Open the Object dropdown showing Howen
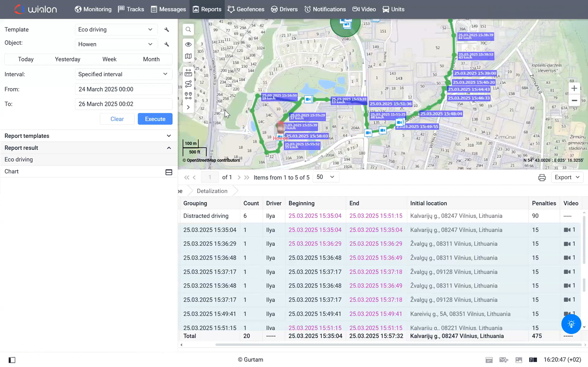Image resolution: width=588 pixels, height=367 pixels. (116, 44)
